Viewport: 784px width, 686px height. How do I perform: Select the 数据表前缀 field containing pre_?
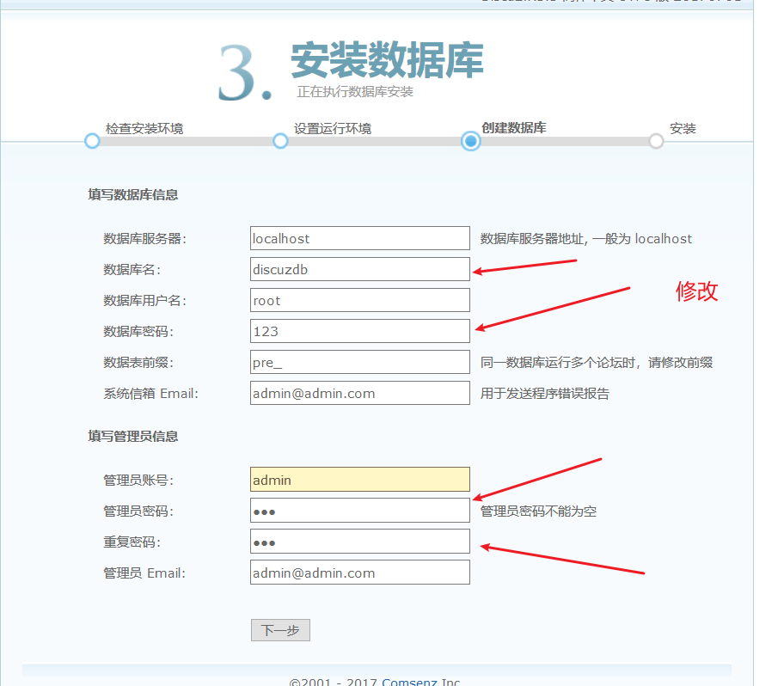point(360,362)
